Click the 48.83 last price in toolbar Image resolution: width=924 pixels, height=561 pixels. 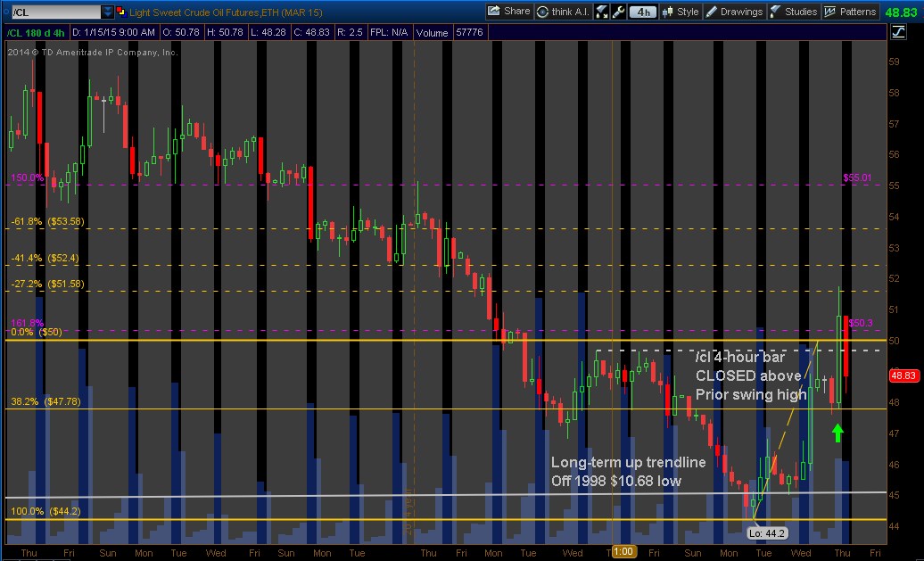click(900, 12)
